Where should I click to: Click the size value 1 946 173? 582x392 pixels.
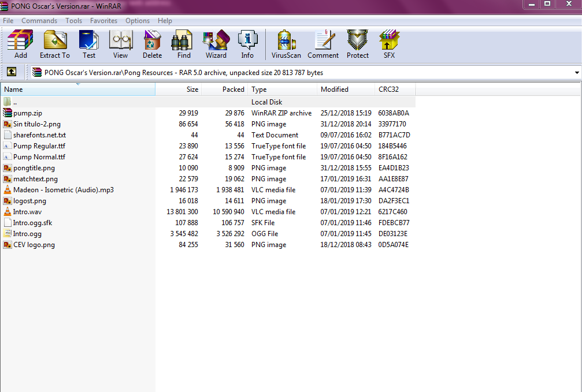pyautogui.click(x=184, y=190)
